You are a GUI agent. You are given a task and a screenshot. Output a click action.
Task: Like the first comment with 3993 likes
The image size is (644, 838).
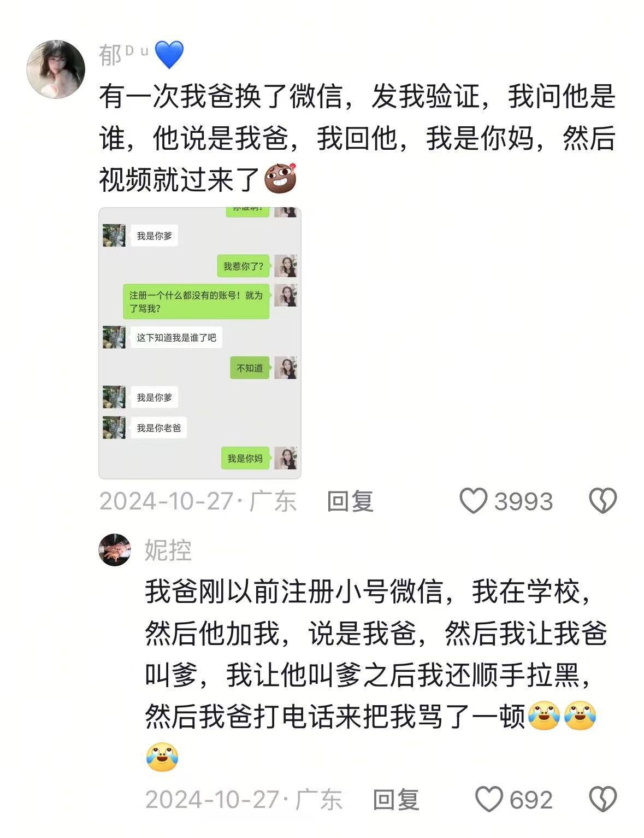473,501
